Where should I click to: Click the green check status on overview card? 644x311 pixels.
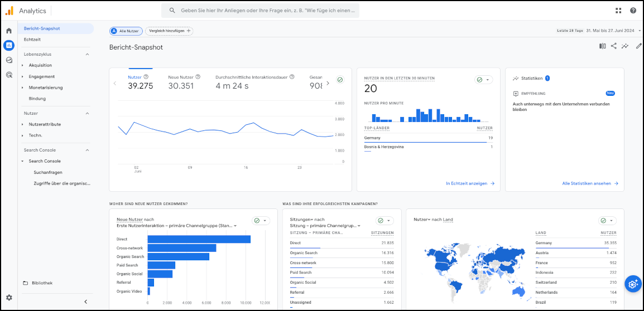tap(340, 80)
